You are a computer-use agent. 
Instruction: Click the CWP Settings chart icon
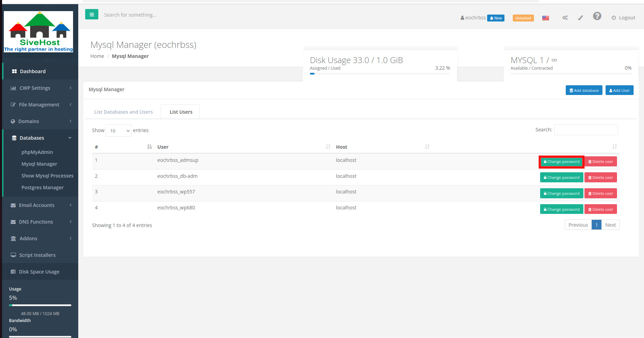pos(14,88)
